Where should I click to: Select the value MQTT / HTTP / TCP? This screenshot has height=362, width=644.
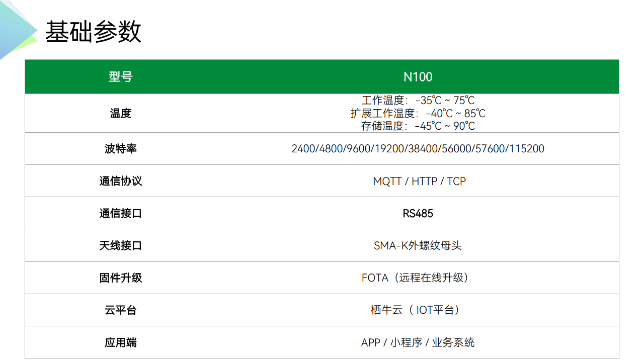419,181
